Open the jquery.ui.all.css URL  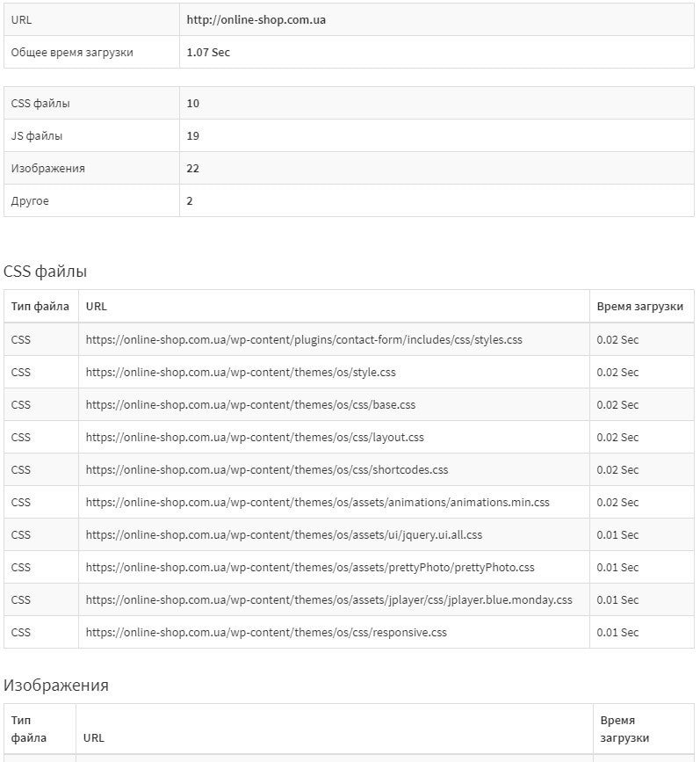[x=284, y=534]
